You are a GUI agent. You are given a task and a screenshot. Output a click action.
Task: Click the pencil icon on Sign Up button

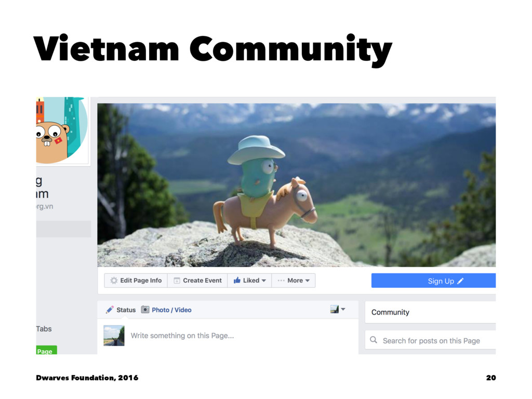pos(460,281)
